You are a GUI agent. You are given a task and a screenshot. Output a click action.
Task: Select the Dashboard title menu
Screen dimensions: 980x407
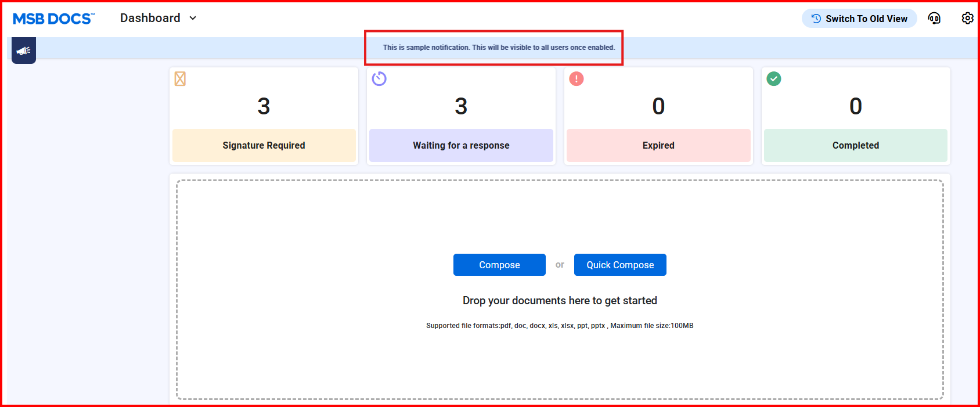click(x=150, y=19)
